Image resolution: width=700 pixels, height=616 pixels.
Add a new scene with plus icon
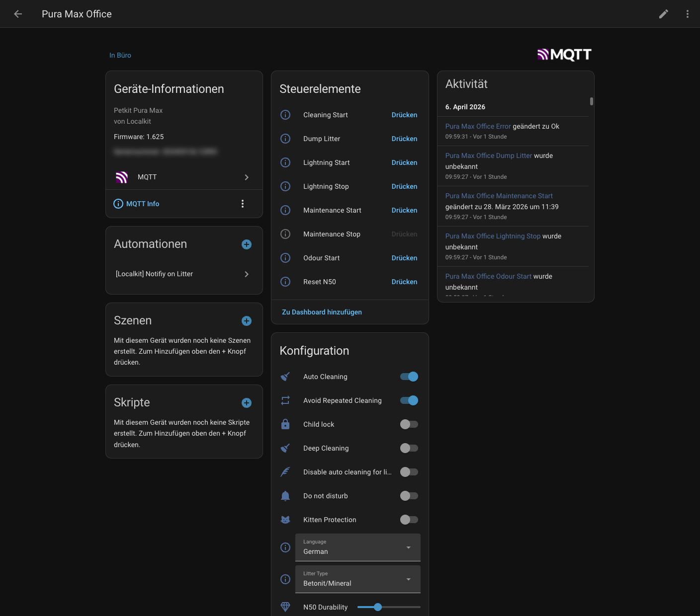click(x=247, y=321)
